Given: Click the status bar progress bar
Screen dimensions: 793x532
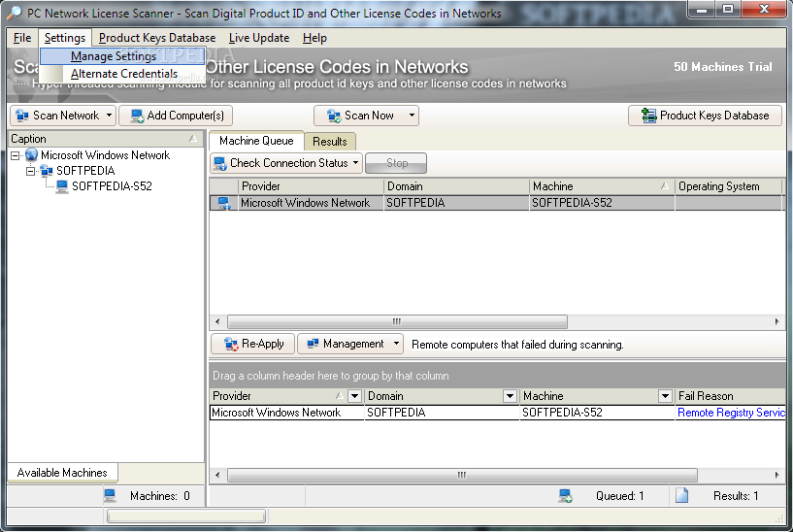Looking at the screenshot, I should (x=186, y=515).
